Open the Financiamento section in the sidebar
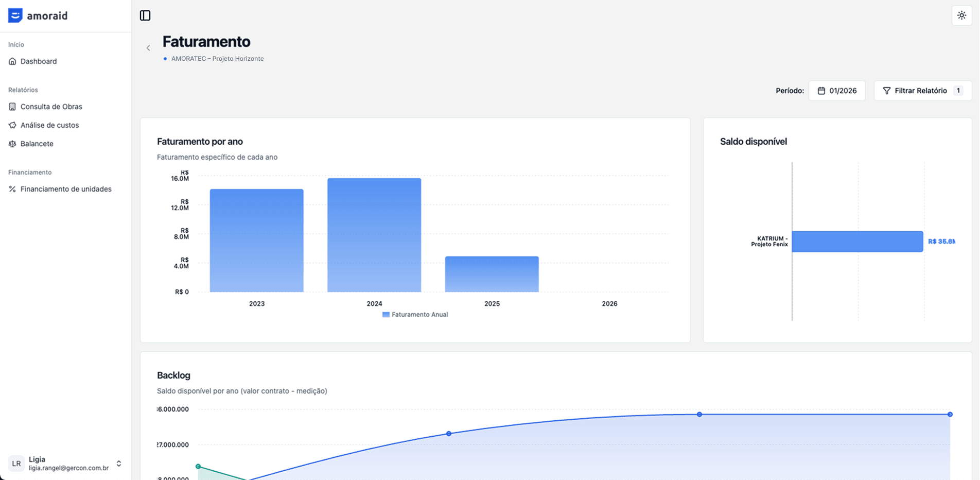 pos(29,172)
